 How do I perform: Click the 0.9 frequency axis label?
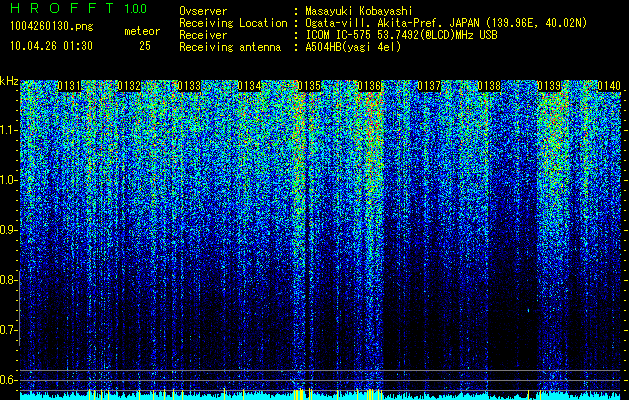click(x=9, y=230)
